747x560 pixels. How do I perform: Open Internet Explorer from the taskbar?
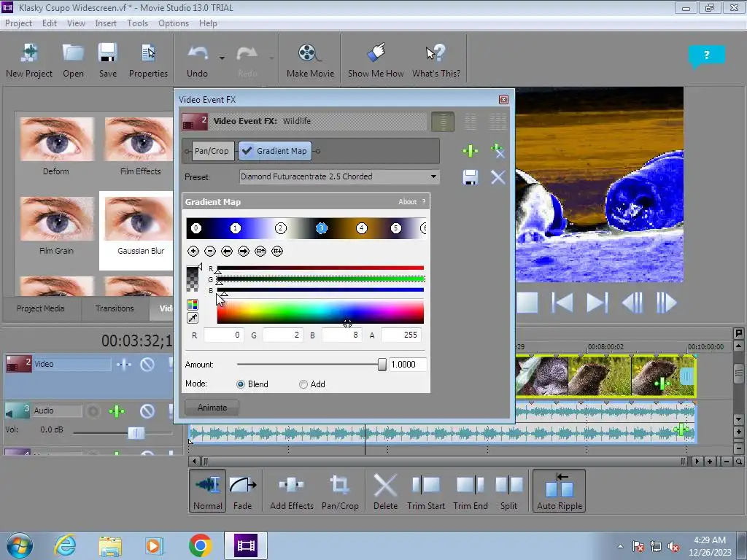point(65,545)
